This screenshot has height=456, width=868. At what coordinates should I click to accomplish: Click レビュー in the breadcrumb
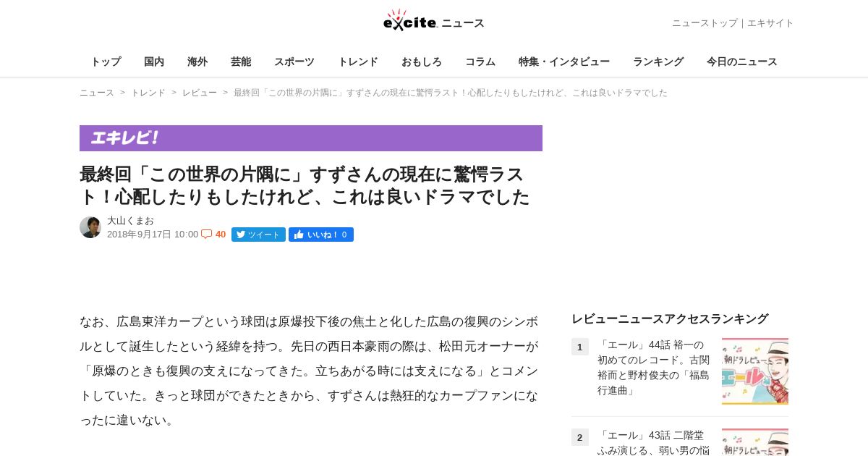(x=200, y=93)
